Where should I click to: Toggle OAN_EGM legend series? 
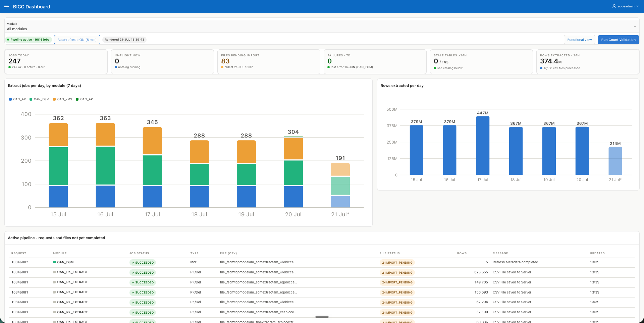(x=39, y=99)
